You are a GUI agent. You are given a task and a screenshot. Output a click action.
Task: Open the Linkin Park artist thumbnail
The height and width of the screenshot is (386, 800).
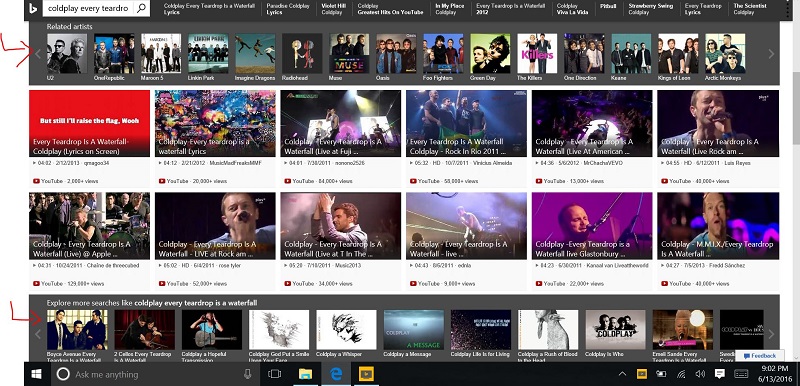coord(208,54)
